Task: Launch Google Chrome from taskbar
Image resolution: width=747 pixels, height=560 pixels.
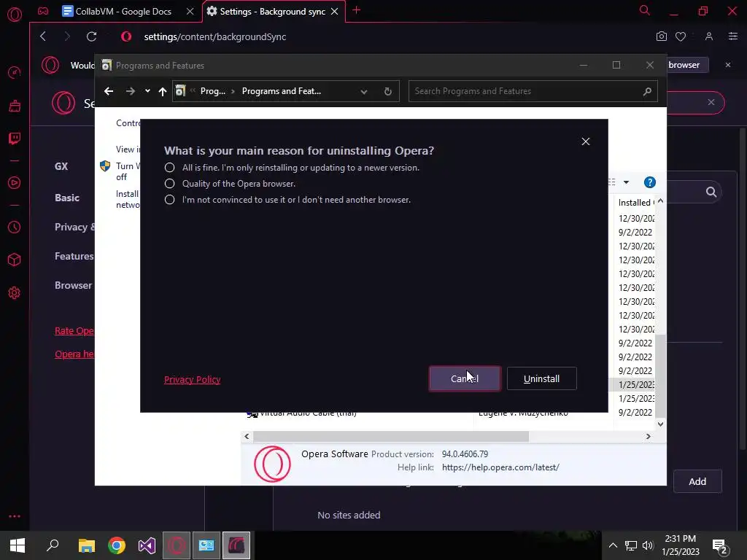Action: 117,545
